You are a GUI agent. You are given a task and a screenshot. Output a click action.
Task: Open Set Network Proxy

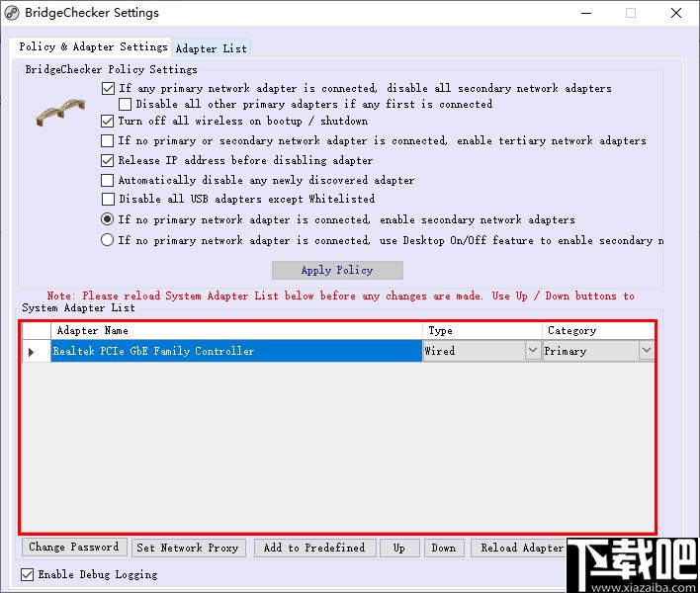coord(188,548)
